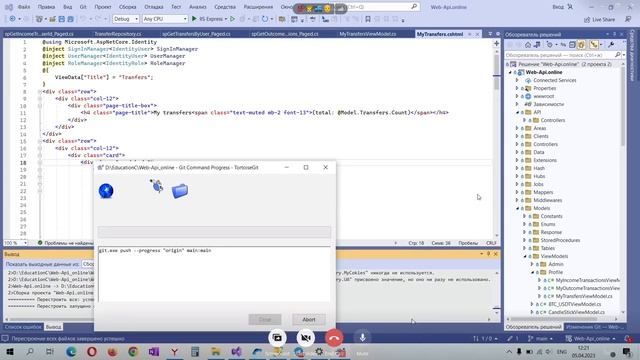Click the Show All Files icon in Solution Explorer
The width and height of the screenshot is (640, 360).
tap(581, 45)
